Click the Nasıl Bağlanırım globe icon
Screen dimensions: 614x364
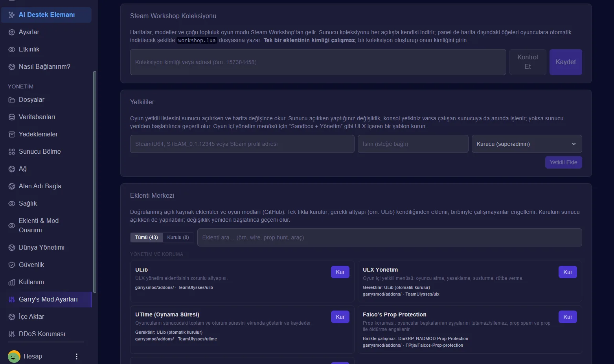click(12, 67)
